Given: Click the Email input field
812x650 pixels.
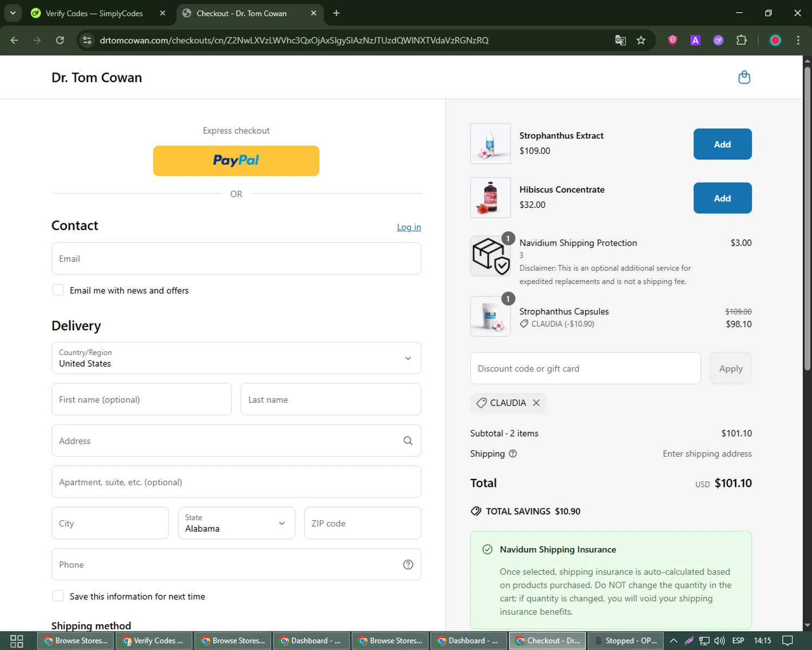Looking at the screenshot, I should [x=236, y=258].
